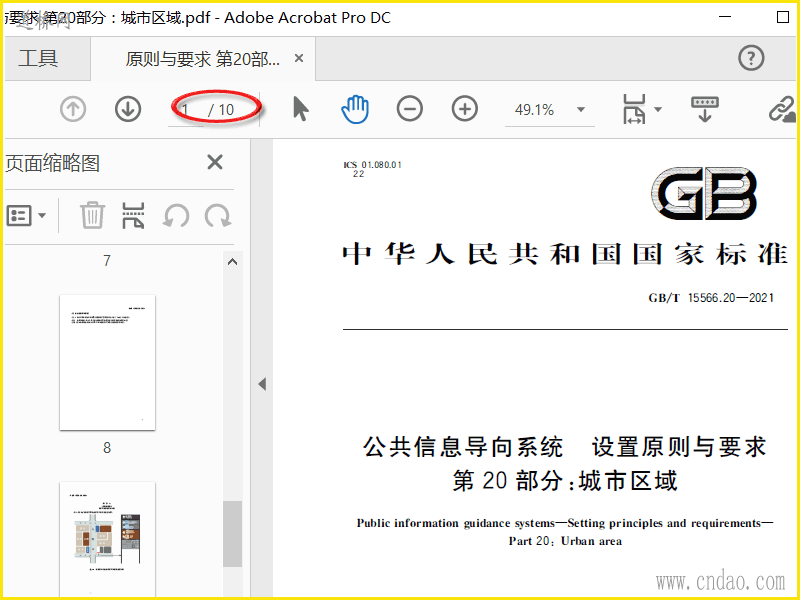
Task: Choose the selection arrow tool
Action: tap(301, 109)
